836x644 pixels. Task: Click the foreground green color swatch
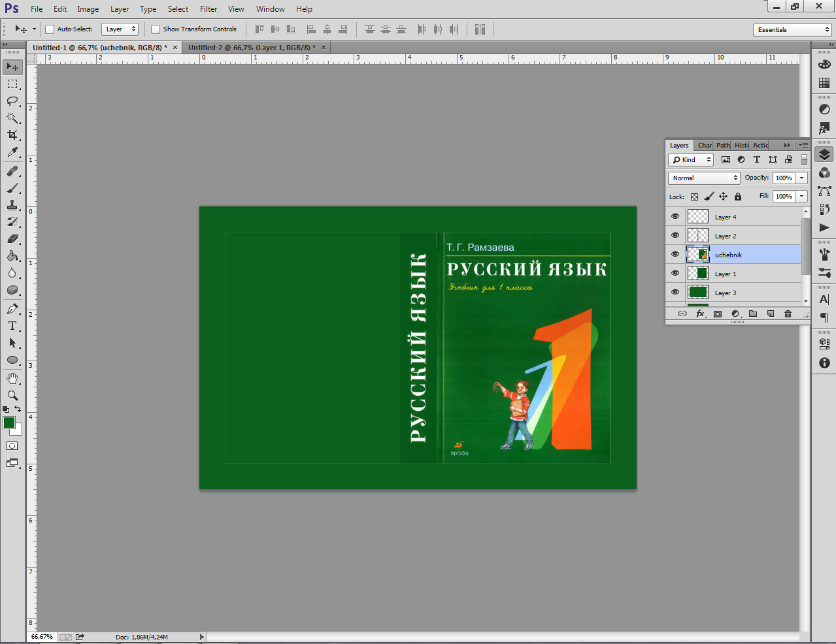8,423
